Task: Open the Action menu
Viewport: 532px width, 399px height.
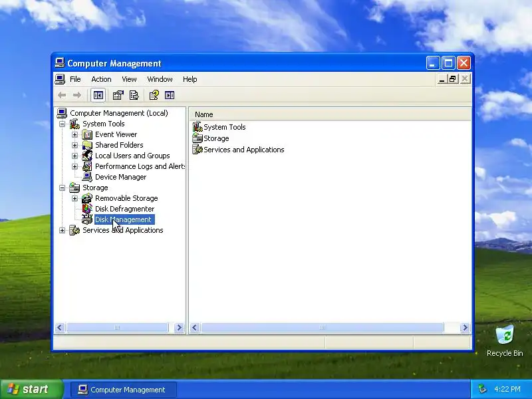Action: pyautogui.click(x=101, y=79)
